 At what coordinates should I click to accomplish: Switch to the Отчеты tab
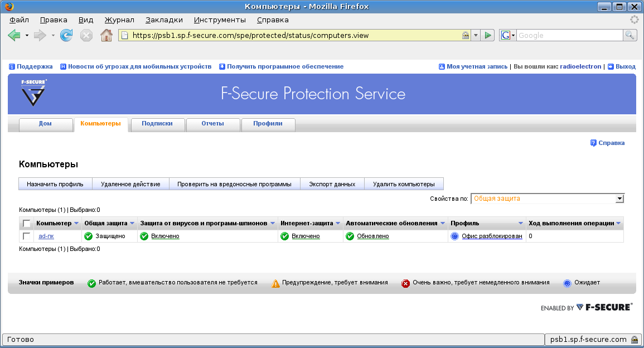(212, 124)
